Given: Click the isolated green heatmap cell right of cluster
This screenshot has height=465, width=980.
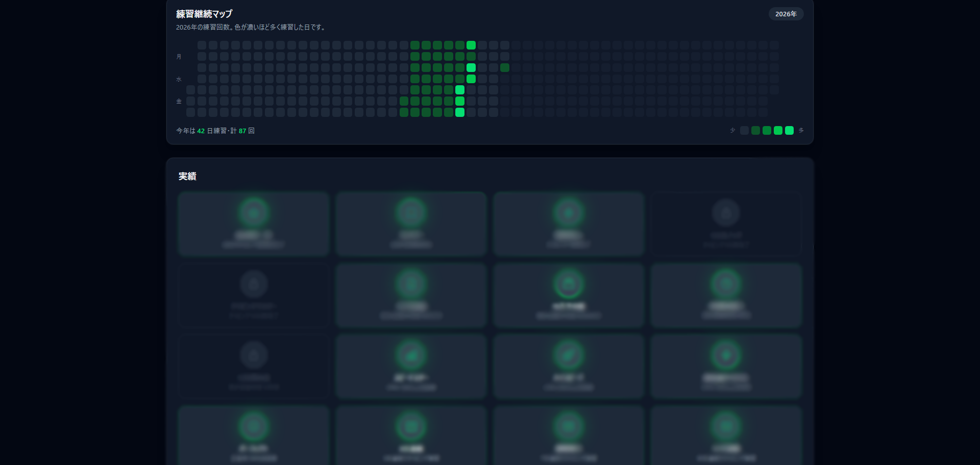Looking at the screenshot, I should coord(505,67).
